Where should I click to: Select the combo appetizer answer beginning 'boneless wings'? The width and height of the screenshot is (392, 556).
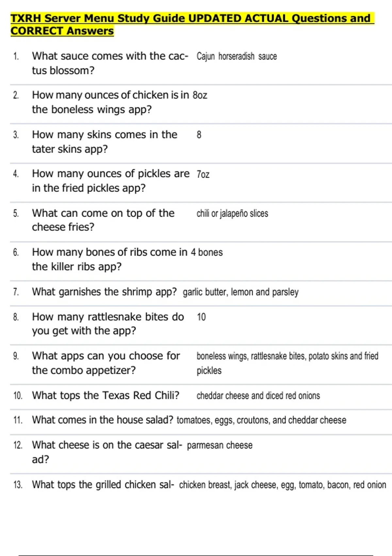click(x=287, y=363)
